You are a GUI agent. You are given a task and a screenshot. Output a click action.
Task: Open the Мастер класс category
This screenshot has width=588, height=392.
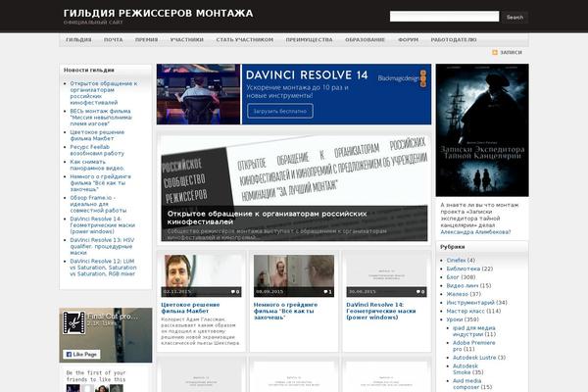pyautogui.click(x=465, y=311)
